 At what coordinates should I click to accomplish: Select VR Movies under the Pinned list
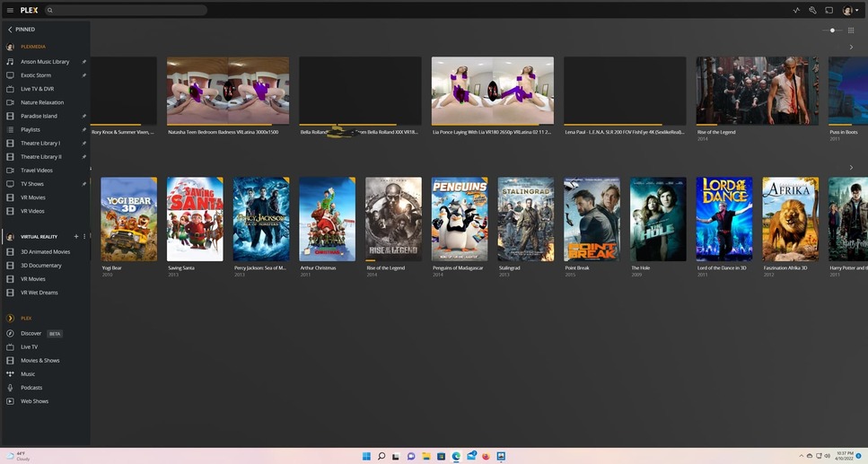[33, 197]
